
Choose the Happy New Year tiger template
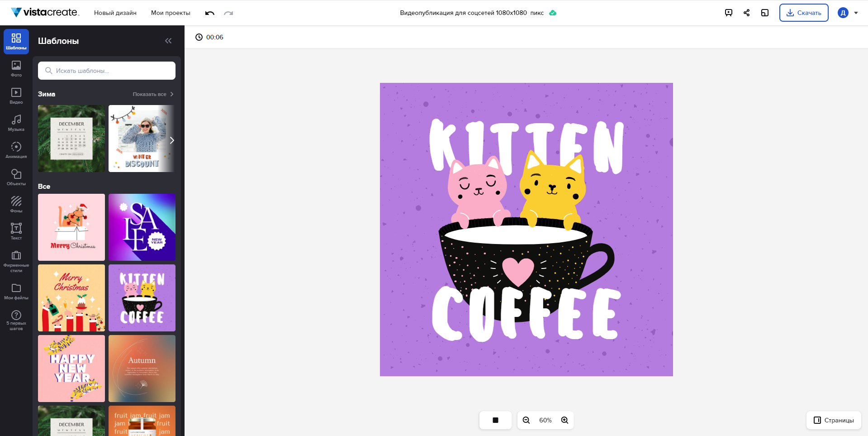(71, 369)
